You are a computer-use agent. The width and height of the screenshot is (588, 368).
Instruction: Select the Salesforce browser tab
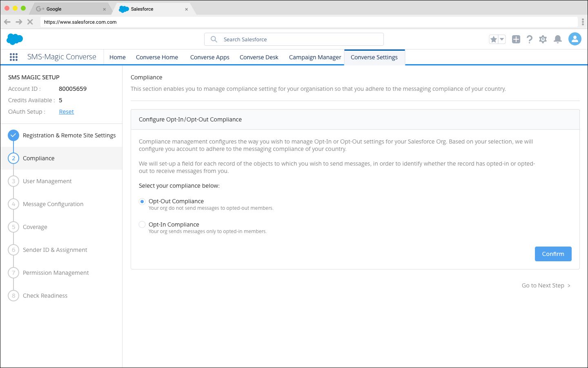(x=153, y=9)
